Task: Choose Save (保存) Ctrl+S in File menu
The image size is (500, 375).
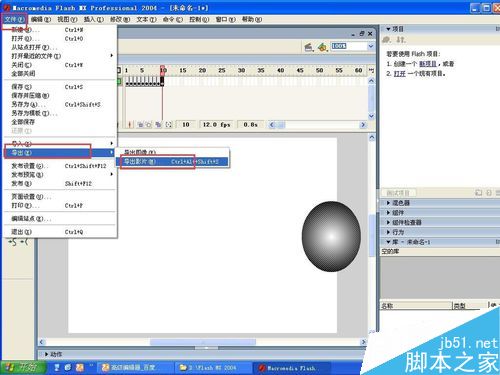Action: (59, 87)
